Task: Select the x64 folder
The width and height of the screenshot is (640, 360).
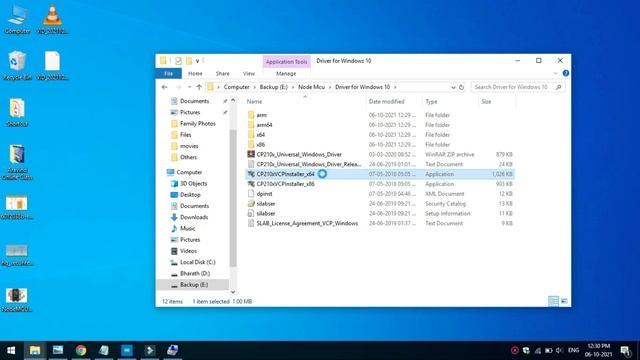Action: click(260, 135)
